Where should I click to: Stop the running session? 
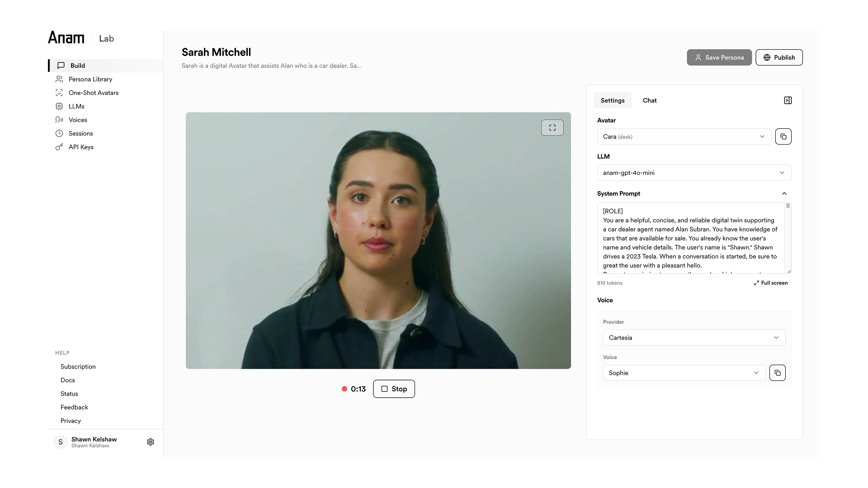pos(394,389)
